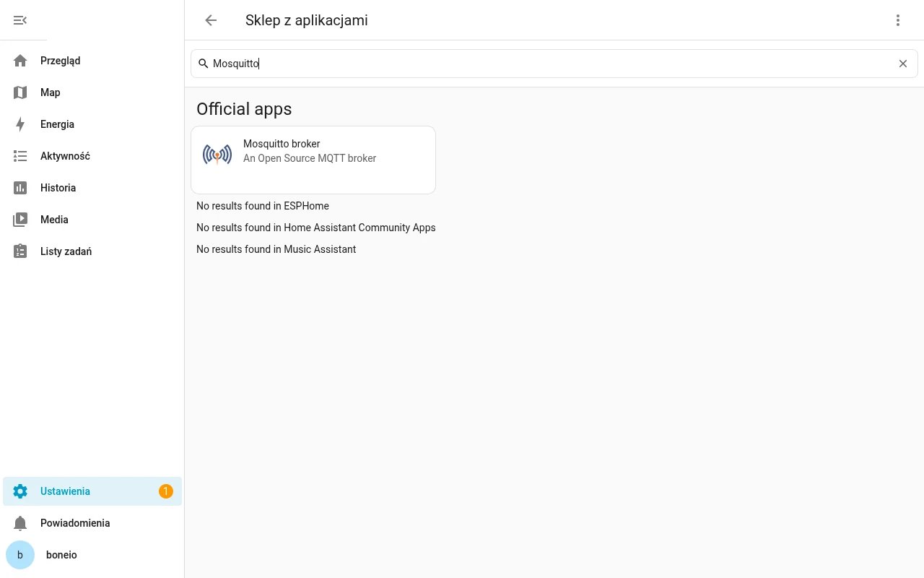Viewport: 924px width, 578px height.
Task: Open Aktywność list icon
Action: pos(20,156)
